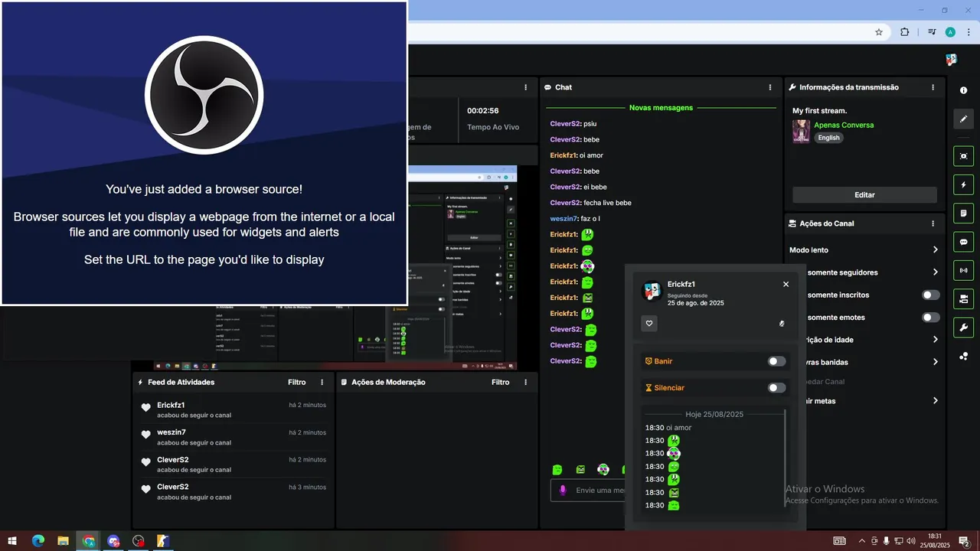Switch to Chrome in the taskbar
Viewport: 980px width, 551px height.
click(89, 540)
